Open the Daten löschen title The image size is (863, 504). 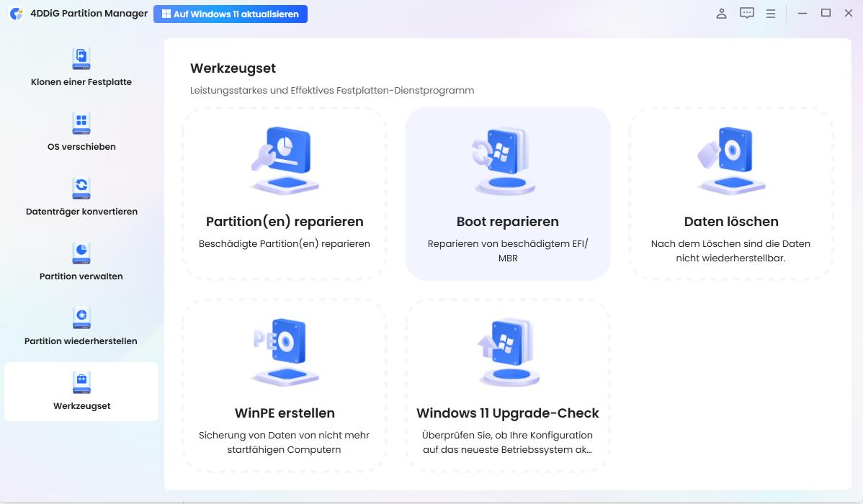(x=731, y=222)
